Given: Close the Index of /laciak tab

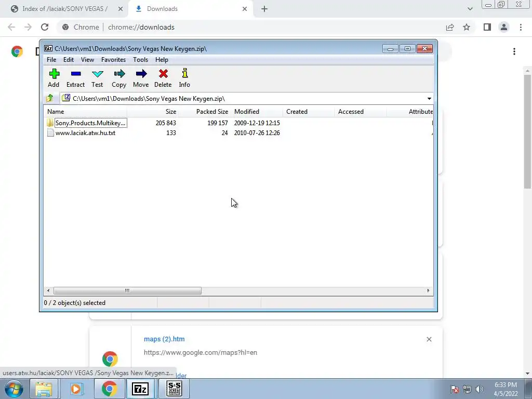Looking at the screenshot, I should point(121,9).
